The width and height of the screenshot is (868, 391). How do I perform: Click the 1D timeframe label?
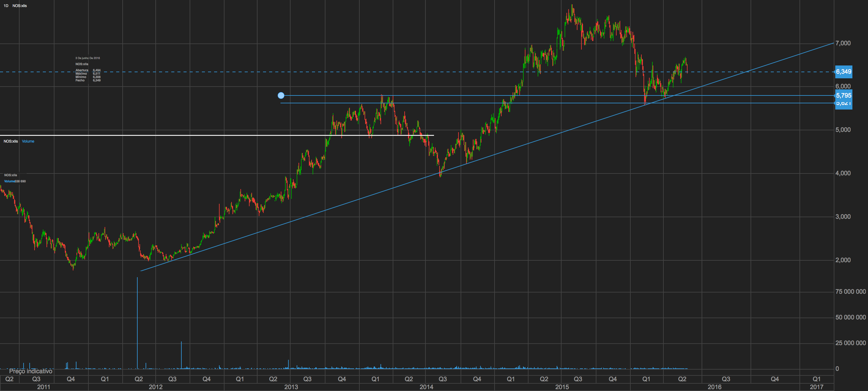click(x=6, y=6)
